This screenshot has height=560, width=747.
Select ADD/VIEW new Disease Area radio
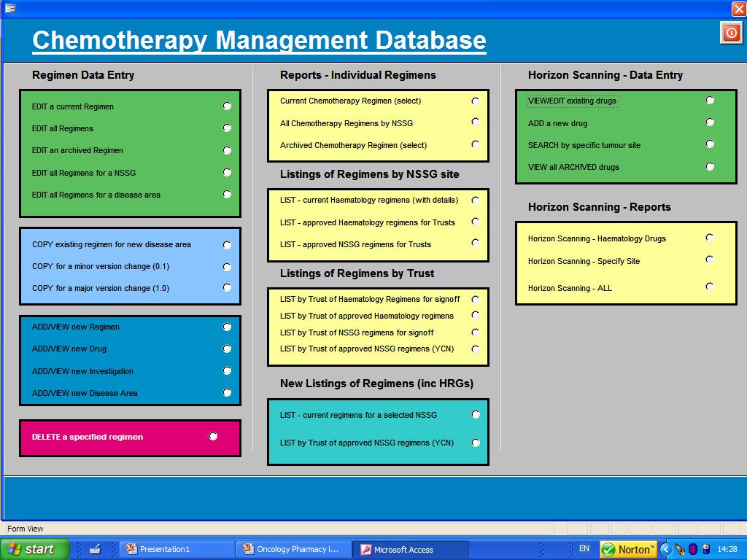click(x=228, y=392)
